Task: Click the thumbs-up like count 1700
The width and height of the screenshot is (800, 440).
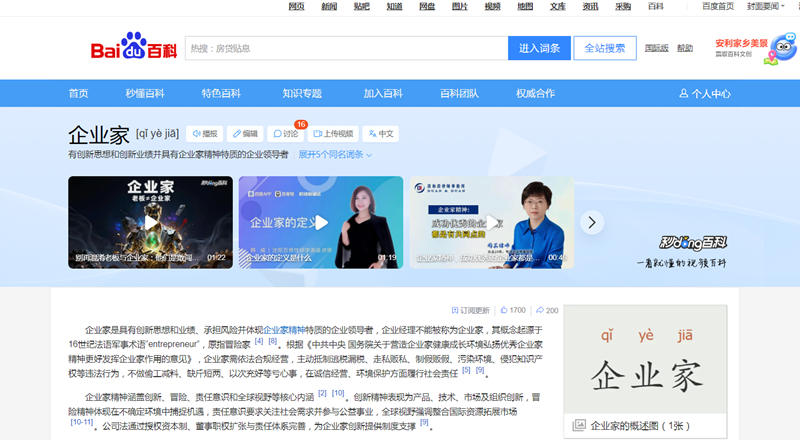Action: click(513, 310)
